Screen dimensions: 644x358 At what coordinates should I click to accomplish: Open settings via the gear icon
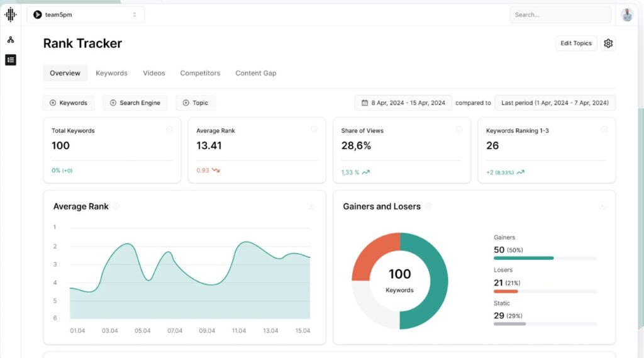click(608, 43)
